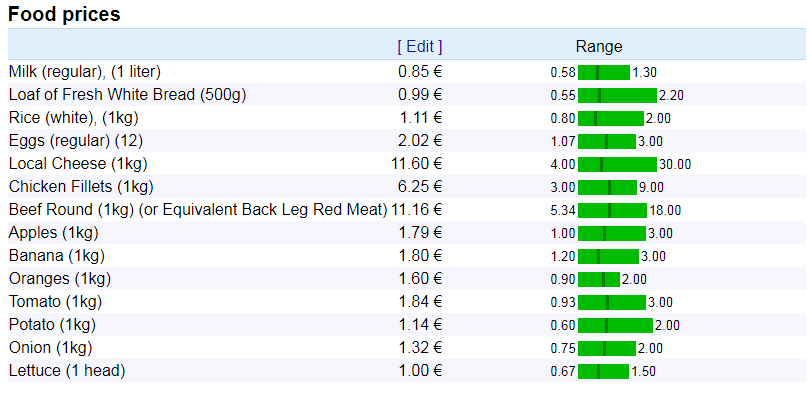Click the 1.32 € onion price

coord(421,348)
